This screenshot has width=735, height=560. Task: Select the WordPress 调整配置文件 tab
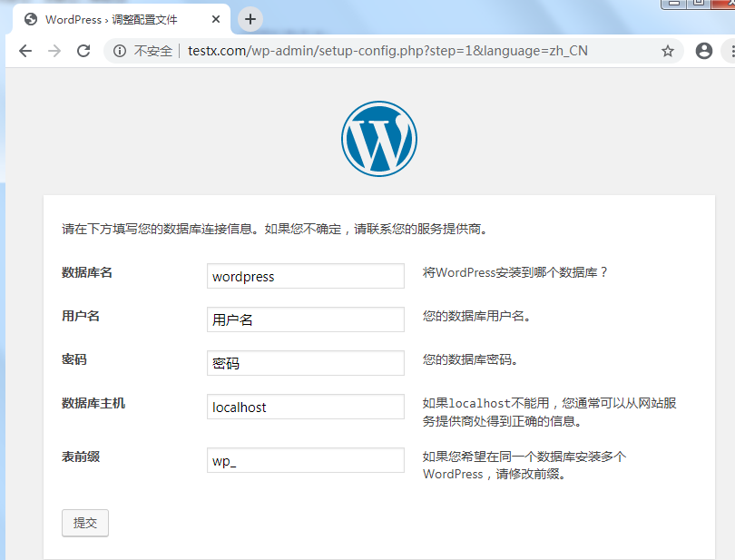tap(121, 19)
